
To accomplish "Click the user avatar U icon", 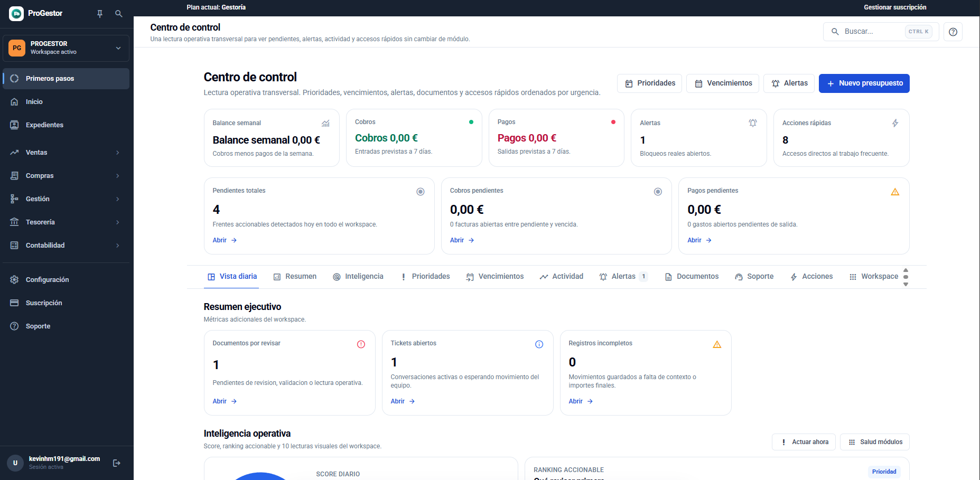I will (x=15, y=463).
